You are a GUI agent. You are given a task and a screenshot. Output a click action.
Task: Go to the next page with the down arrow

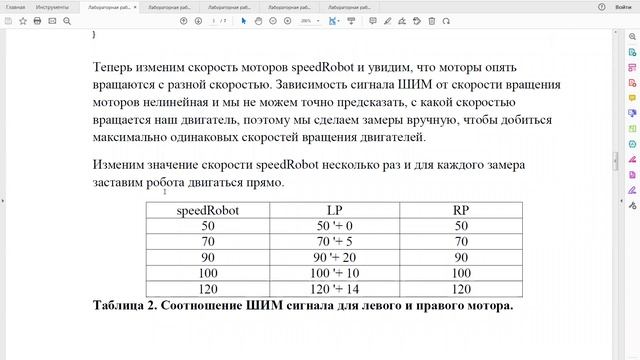click(x=198, y=21)
